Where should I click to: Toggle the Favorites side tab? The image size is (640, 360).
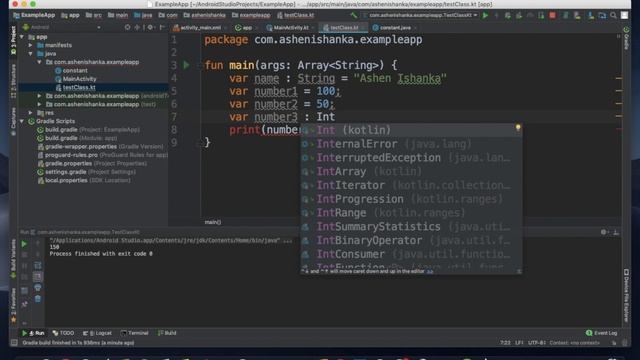point(13,304)
